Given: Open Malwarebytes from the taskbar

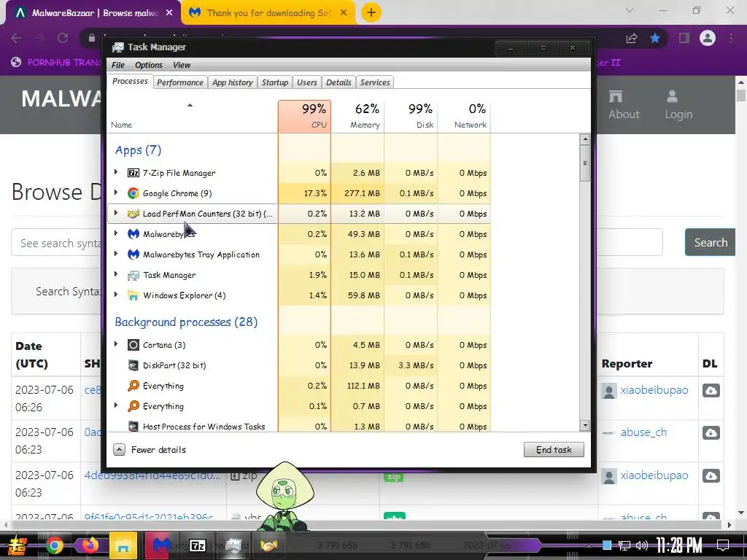Looking at the screenshot, I should click(161, 545).
